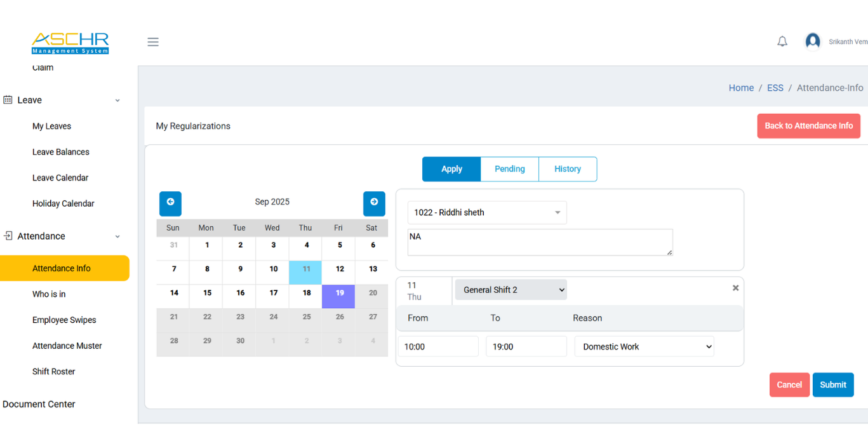868x441 pixels.
Task: Switch to the Pending tab
Action: [x=509, y=169]
